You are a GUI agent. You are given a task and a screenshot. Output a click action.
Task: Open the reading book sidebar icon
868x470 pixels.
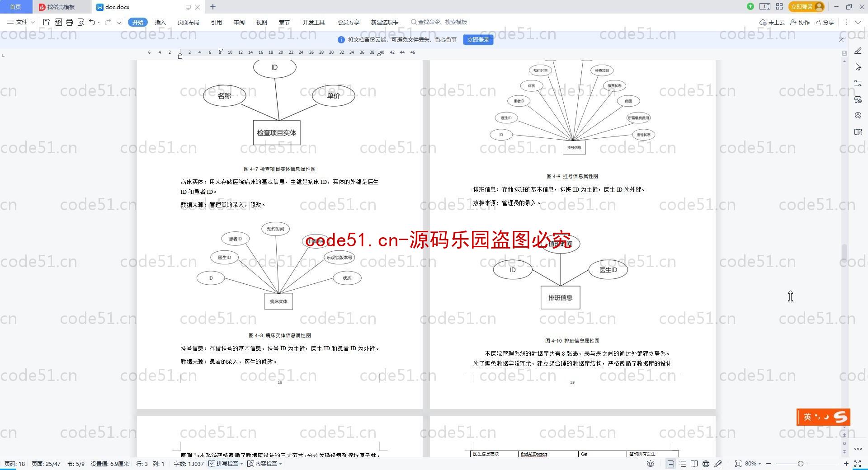tap(858, 132)
